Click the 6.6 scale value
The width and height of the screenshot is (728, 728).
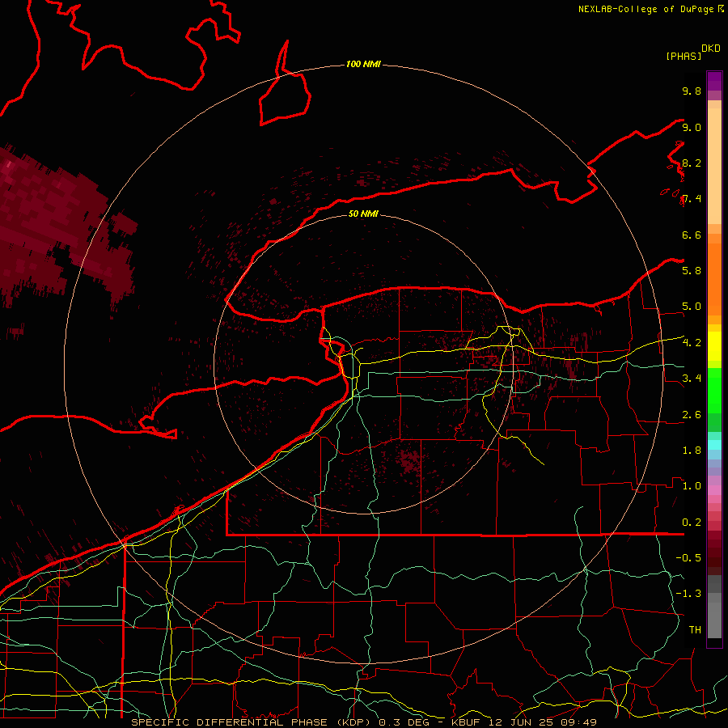[x=692, y=235]
